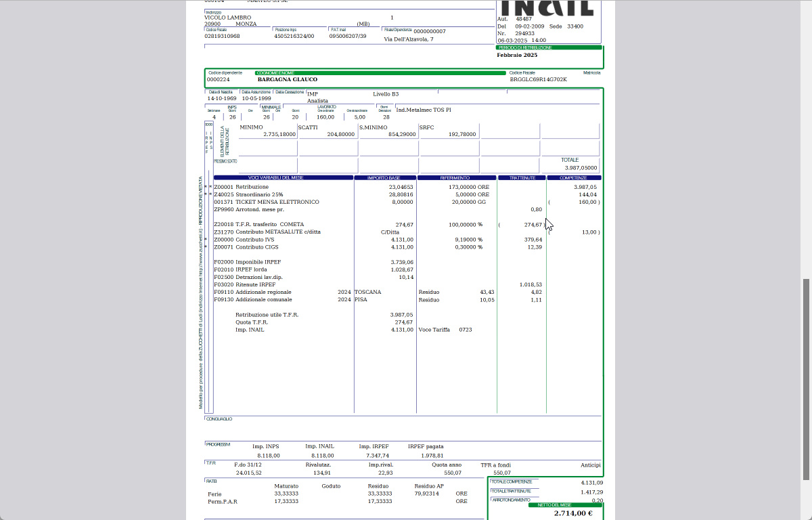The width and height of the screenshot is (812, 520).
Task: Select employee code 0000224
Action: (x=218, y=79)
